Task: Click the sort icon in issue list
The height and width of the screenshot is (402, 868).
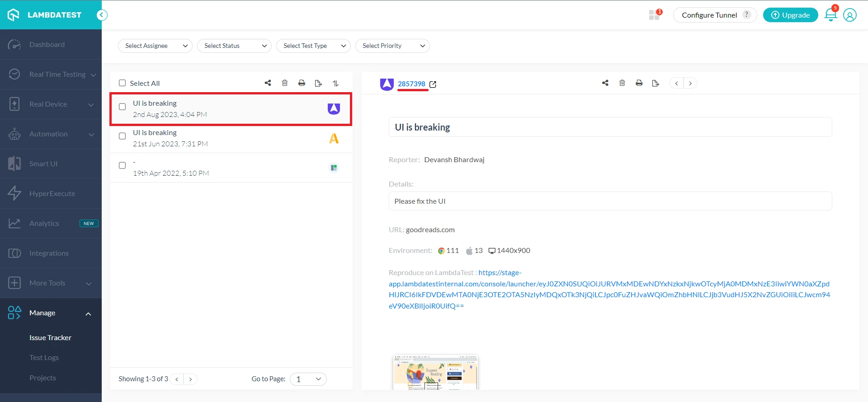Action: [x=335, y=83]
